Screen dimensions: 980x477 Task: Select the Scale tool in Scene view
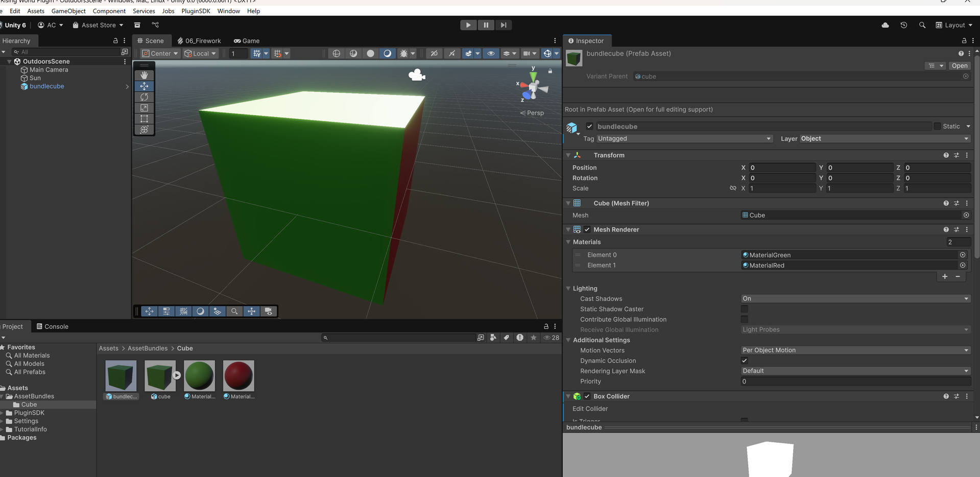[144, 108]
